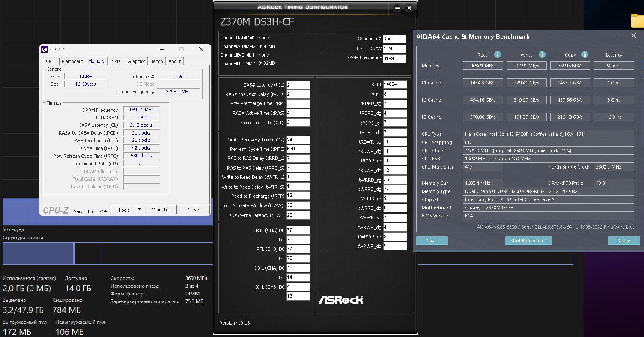Image resolution: width=644 pixels, height=337 pixels.
Task: Click the Close button in AIDA64
Action: click(624, 241)
